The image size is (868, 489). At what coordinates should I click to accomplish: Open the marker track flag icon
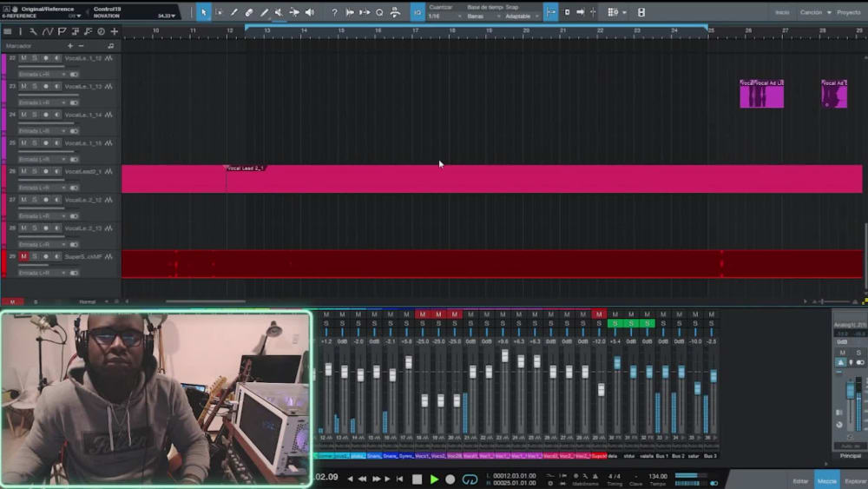click(62, 31)
